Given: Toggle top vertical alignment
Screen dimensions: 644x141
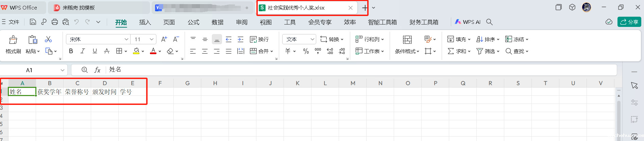Looking at the screenshot, I should coord(193,39).
